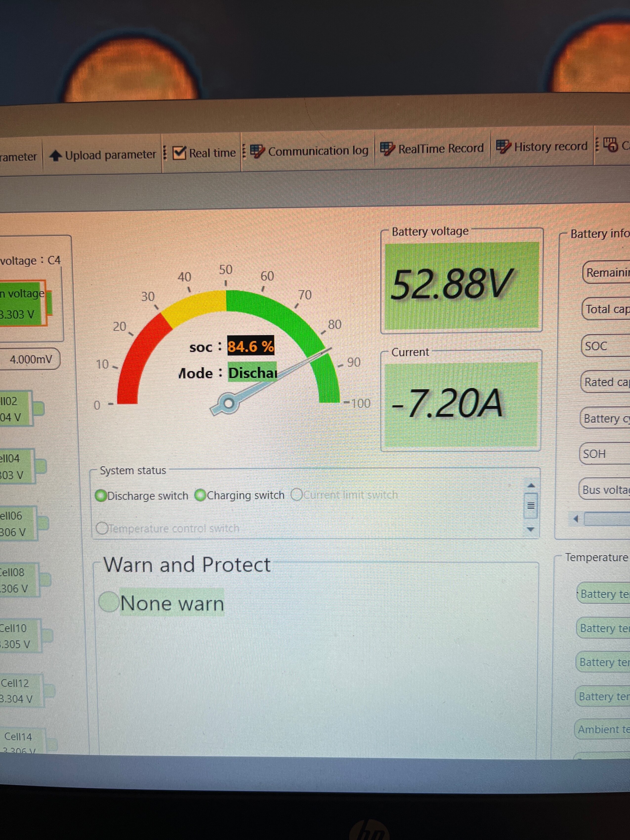
Task: Click the -7.20A current display
Action: click(461, 405)
